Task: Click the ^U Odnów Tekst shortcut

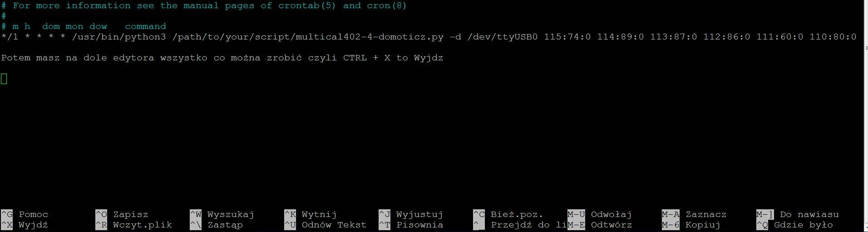Action: click(x=325, y=225)
